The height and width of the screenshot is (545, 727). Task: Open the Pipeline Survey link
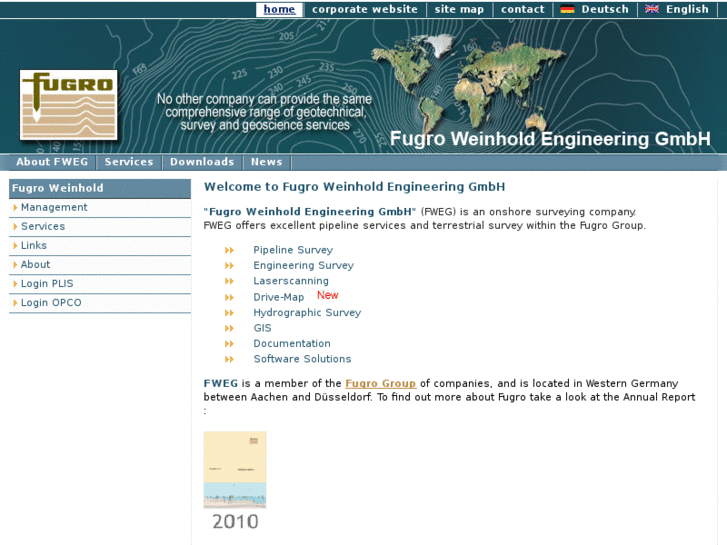pos(293,250)
